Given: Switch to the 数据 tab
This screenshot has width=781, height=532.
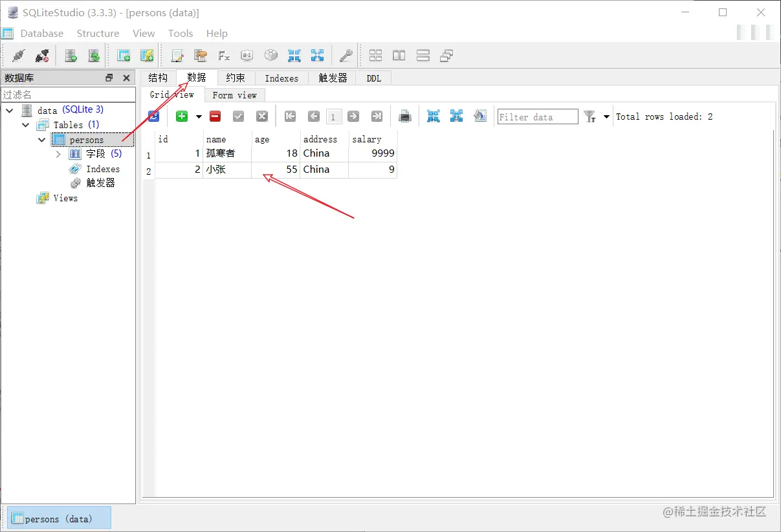Looking at the screenshot, I should tap(197, 78).
